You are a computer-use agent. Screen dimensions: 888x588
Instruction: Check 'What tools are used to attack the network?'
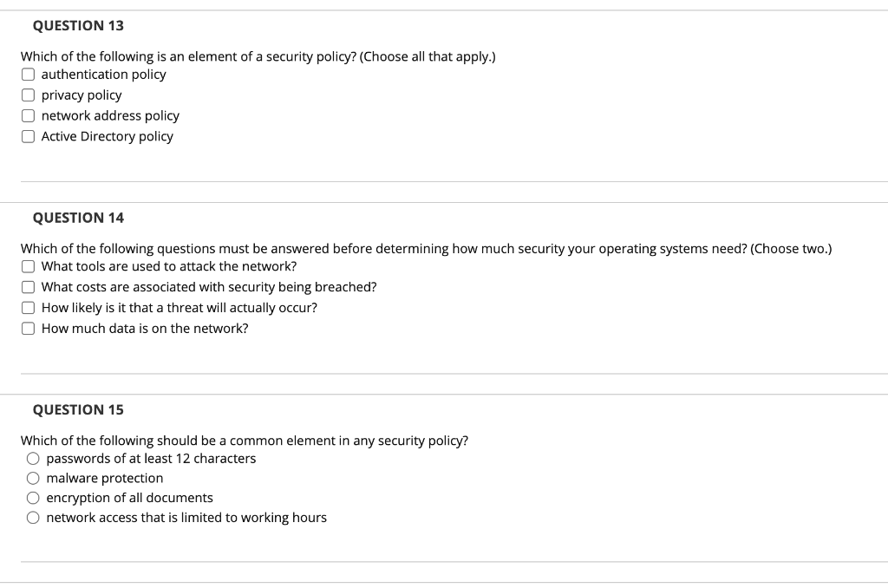(x=29, y=266)
